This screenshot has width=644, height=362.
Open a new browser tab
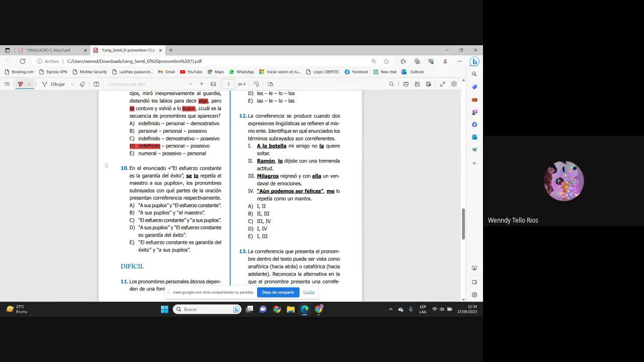(171, 50)
